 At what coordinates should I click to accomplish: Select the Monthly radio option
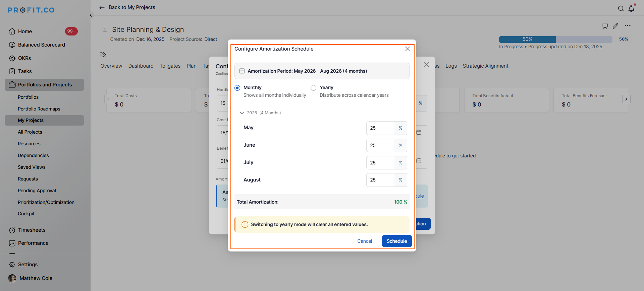237,88
